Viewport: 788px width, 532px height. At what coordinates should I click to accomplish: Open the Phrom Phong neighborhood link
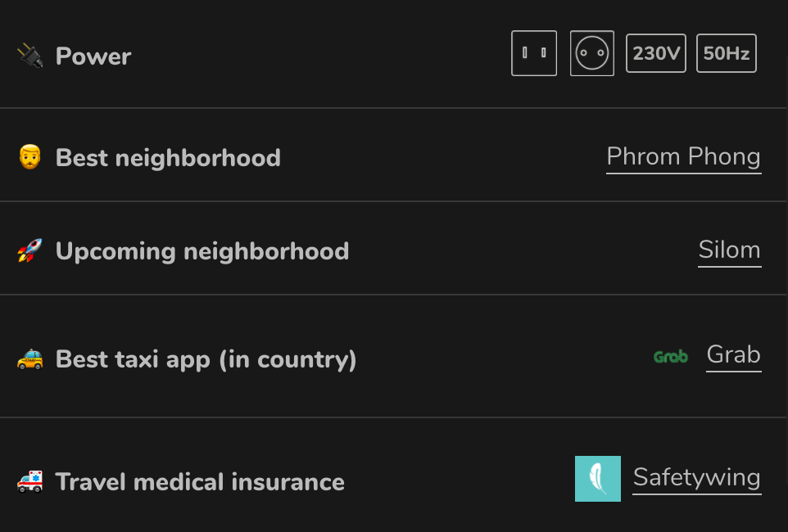(x=684, y=156)
